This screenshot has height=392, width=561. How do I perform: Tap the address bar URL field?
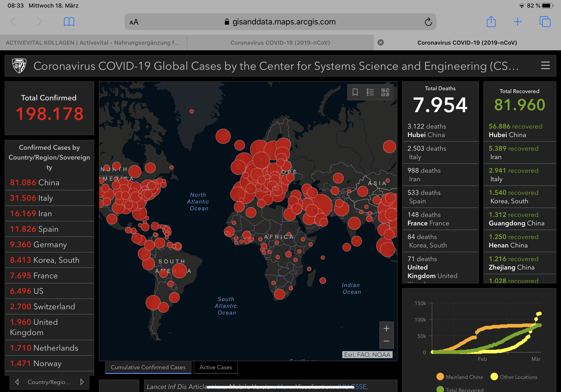point(280,22)
